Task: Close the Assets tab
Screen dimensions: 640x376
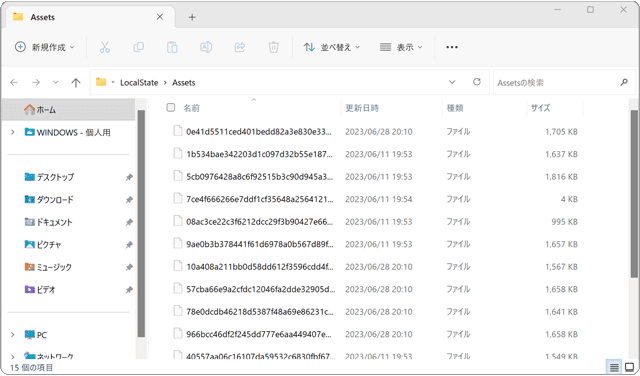Action: 160,17
